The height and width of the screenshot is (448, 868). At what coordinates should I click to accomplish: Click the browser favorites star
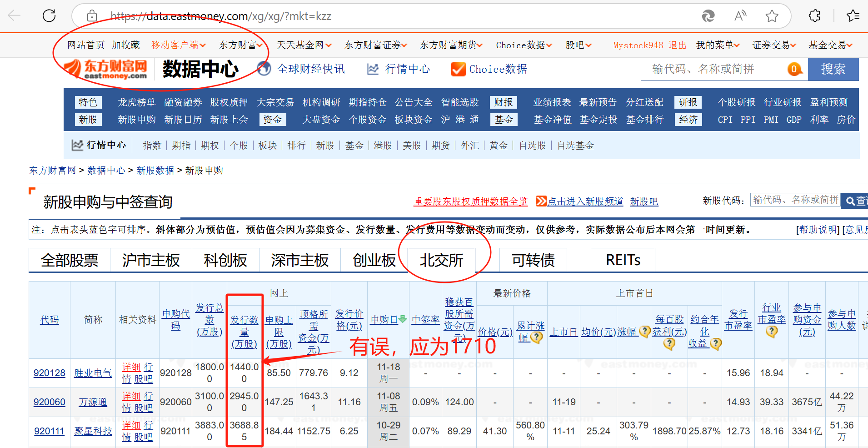pyautogui.click(x=772, y=15)
